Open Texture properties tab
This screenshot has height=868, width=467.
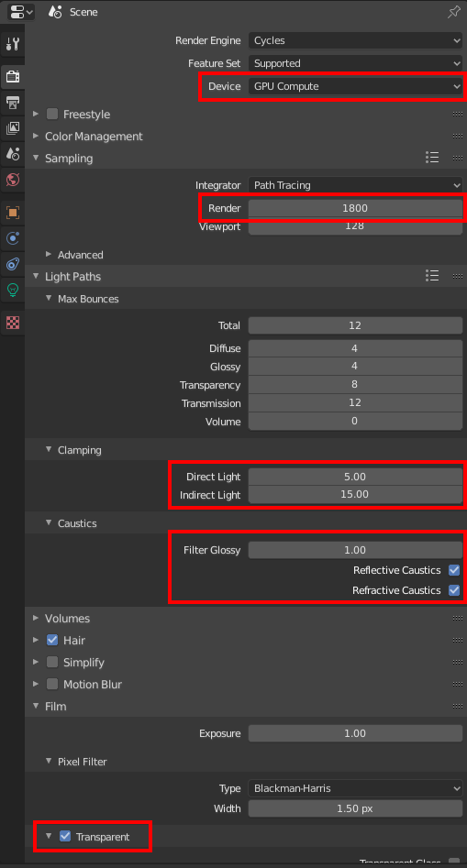coord(13,323)
